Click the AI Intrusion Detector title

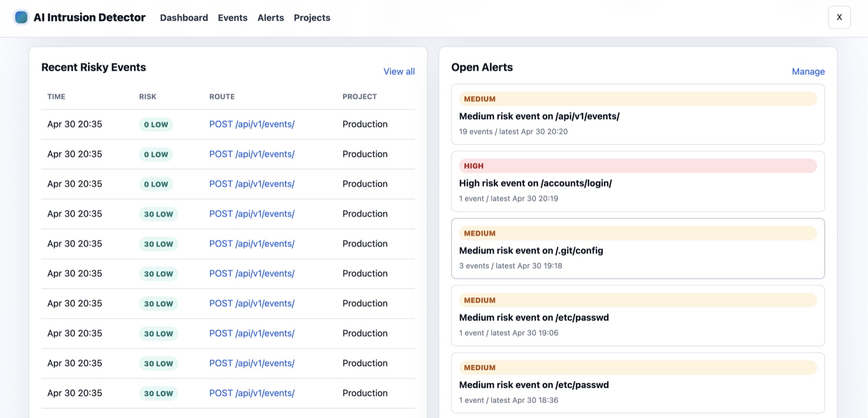click(x=90, y=17)
